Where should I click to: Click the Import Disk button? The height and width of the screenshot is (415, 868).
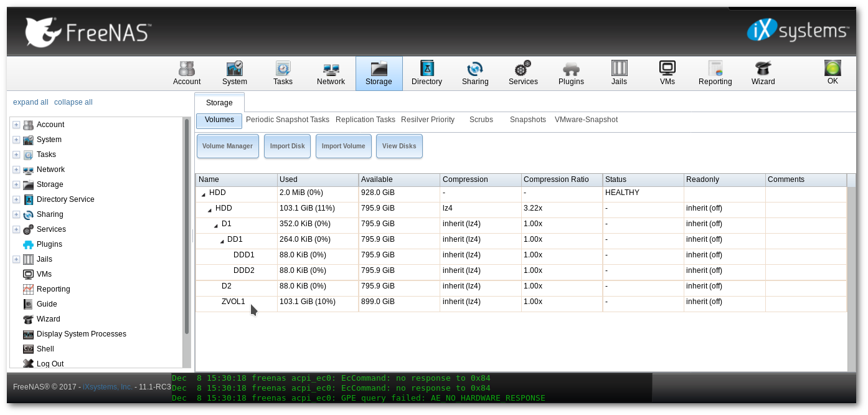click(x=287, y=146)
